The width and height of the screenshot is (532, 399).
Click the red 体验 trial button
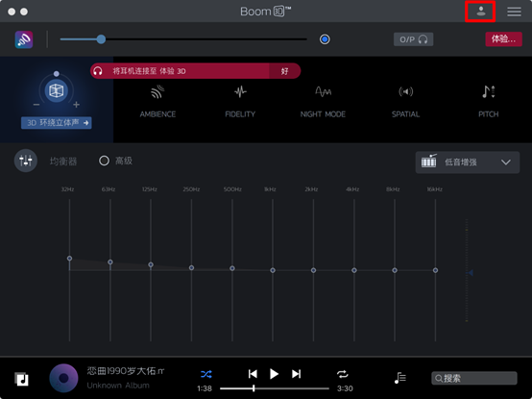[x=503, y=39]
